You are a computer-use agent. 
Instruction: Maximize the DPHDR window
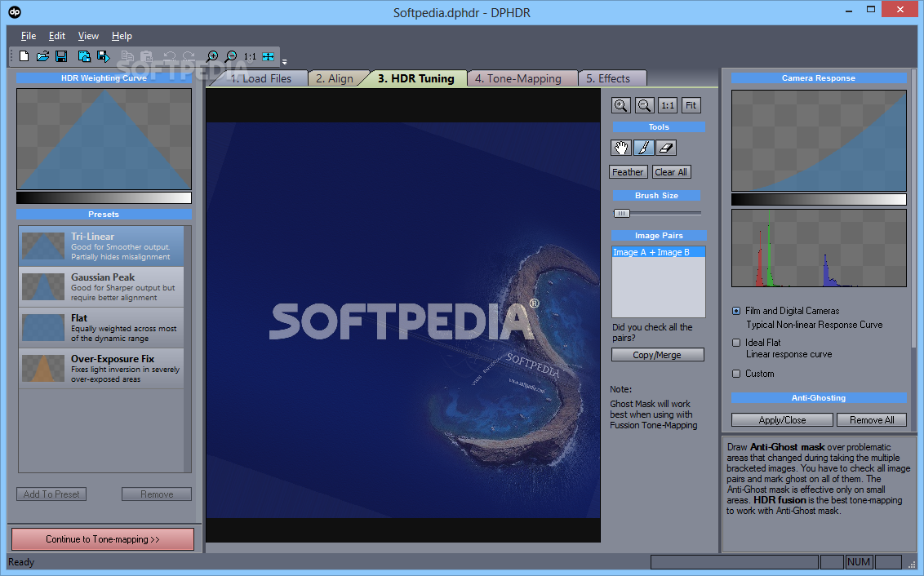[871, 10]
